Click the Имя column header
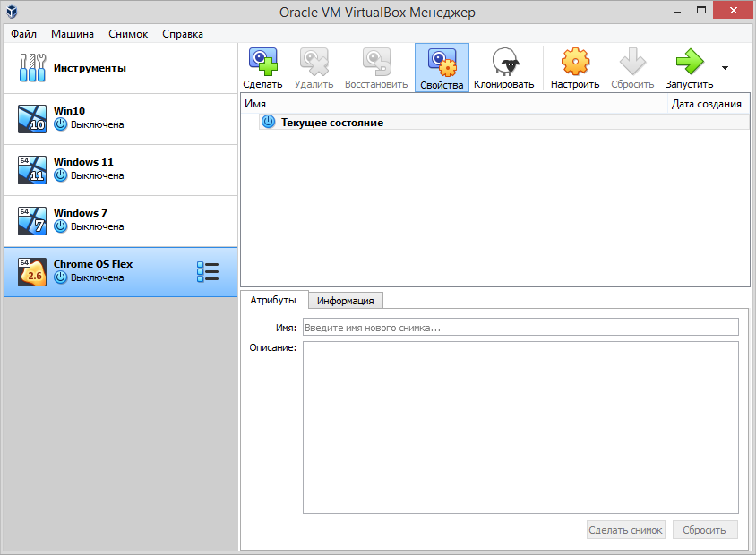Viewport: 756px width, 555px height. 454,104
